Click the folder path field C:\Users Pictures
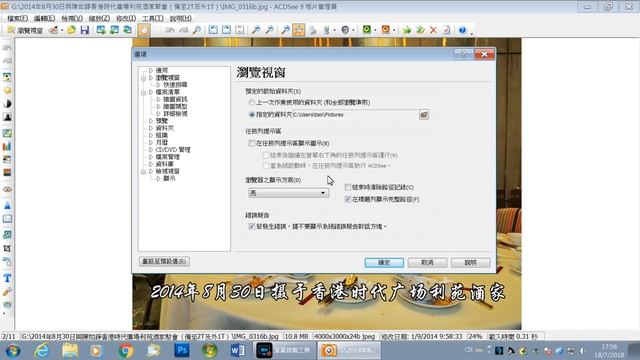 point(354,115)
